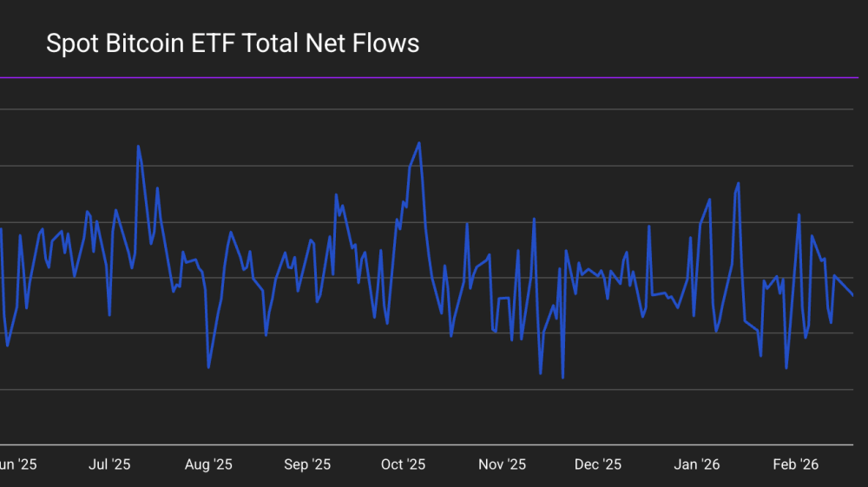
Task: Click the early February peak of the line
Action: point(799,214)
